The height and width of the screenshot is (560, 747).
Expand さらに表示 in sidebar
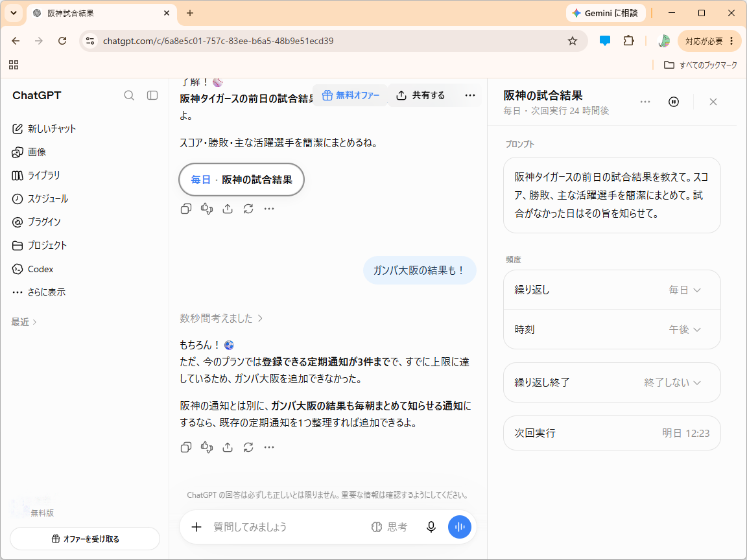[x=38, y=292]
